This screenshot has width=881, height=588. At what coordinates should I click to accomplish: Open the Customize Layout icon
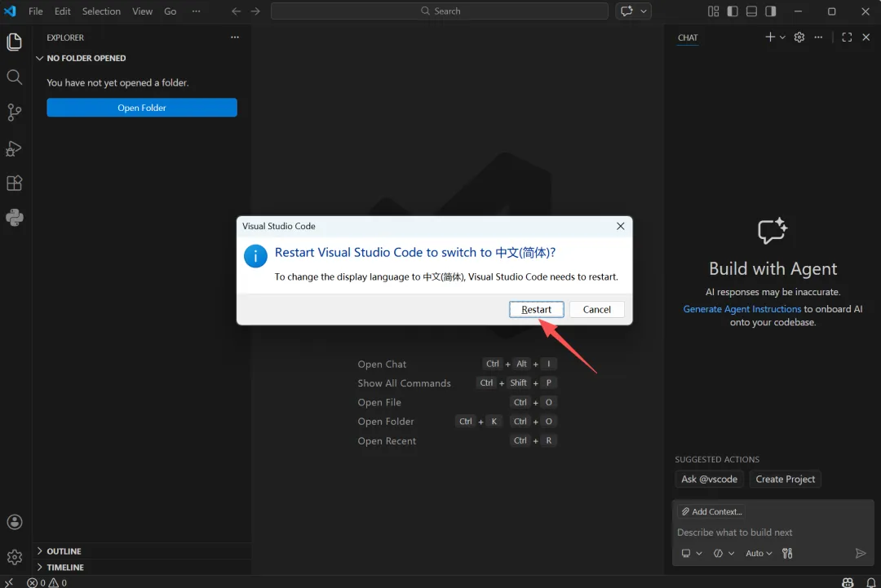(x=714, y=11)
